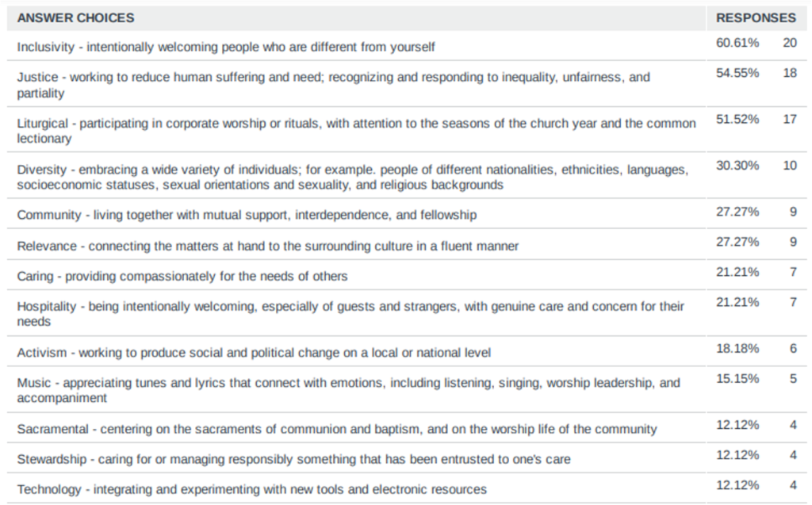
Task: Click the ANSWER CHOICES column header
Action: tap(76, 17)
